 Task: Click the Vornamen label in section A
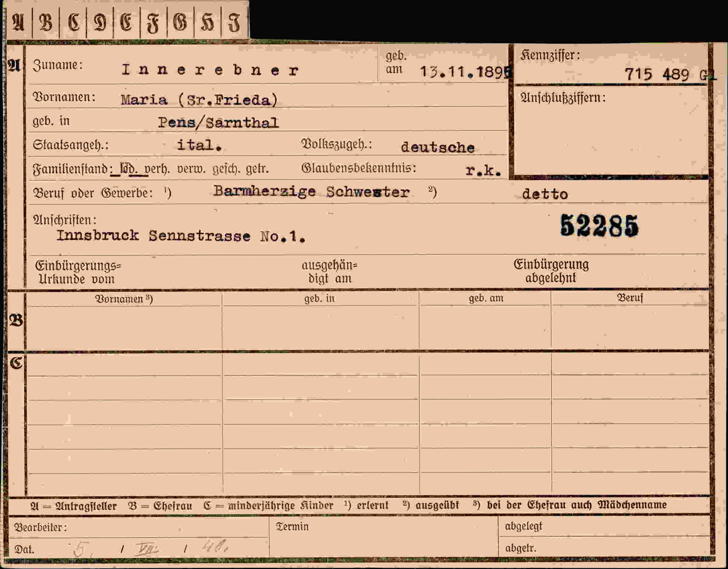[x=64, y=97]
